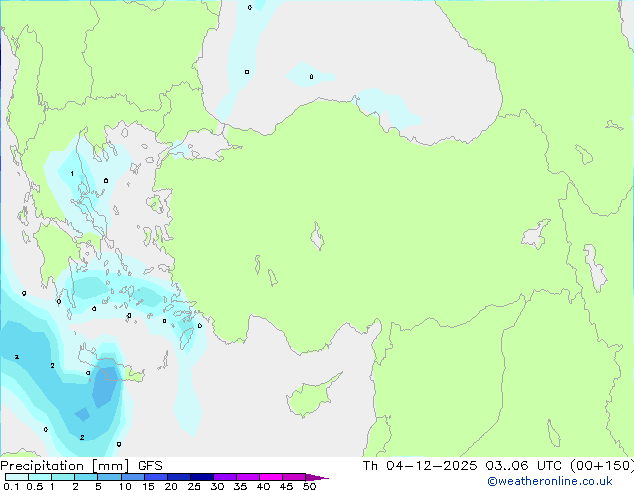Click the legend scale label '0.1'
Viewport: 634px width, 490px height.
point(11,486)
